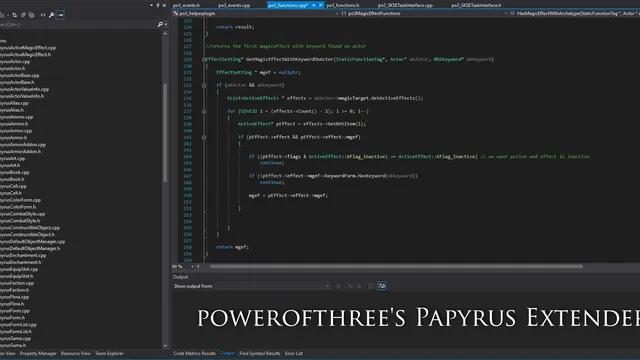
Task: Collapse the if (akActor && akkeyword) block
Action: tap(204, 85)
